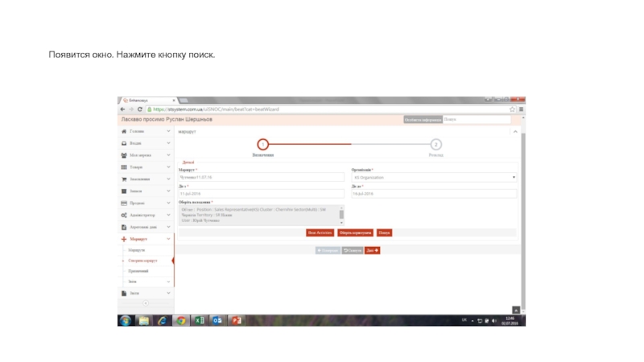Click the grey Скинути reset button
644x362 pixels.
pos(353,250)
